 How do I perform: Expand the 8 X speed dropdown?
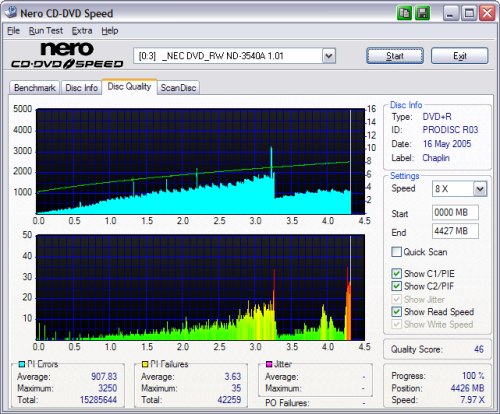click(x=480, y=189)
